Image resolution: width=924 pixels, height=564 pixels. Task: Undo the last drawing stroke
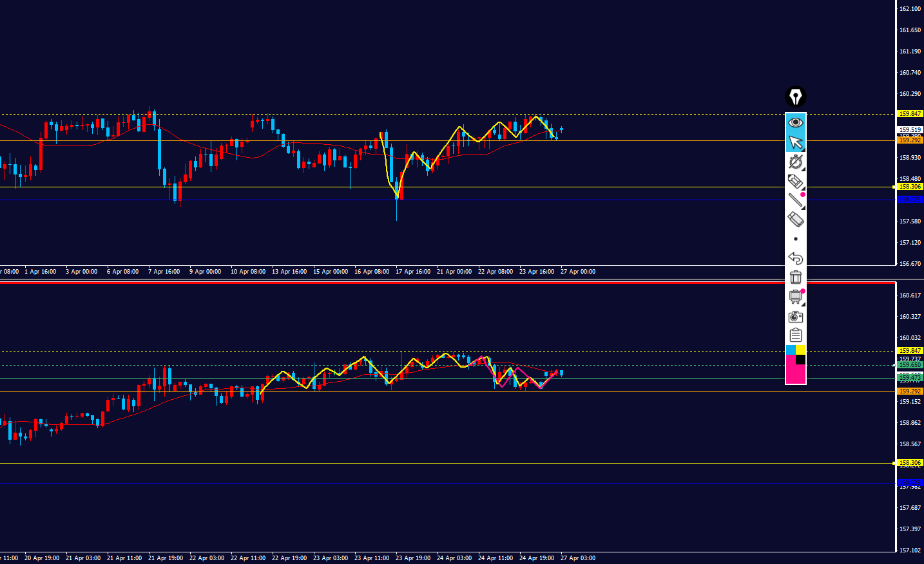[795, 258]
